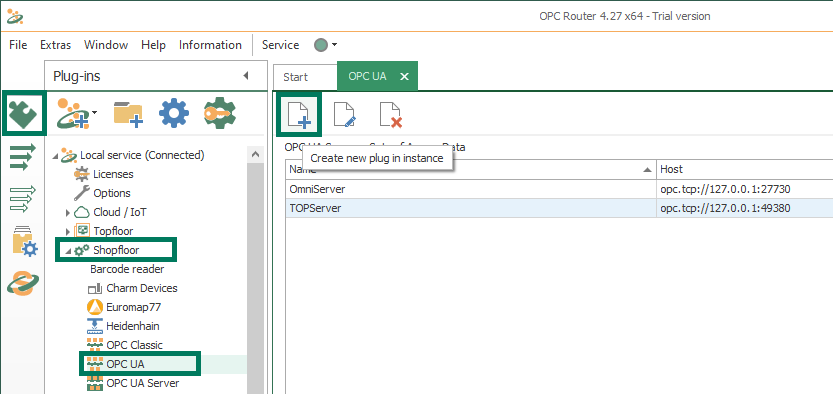This screenshot has height=394, width=833.
Task: Select Local service (Connected) in tree
Action: coord(142,155)
